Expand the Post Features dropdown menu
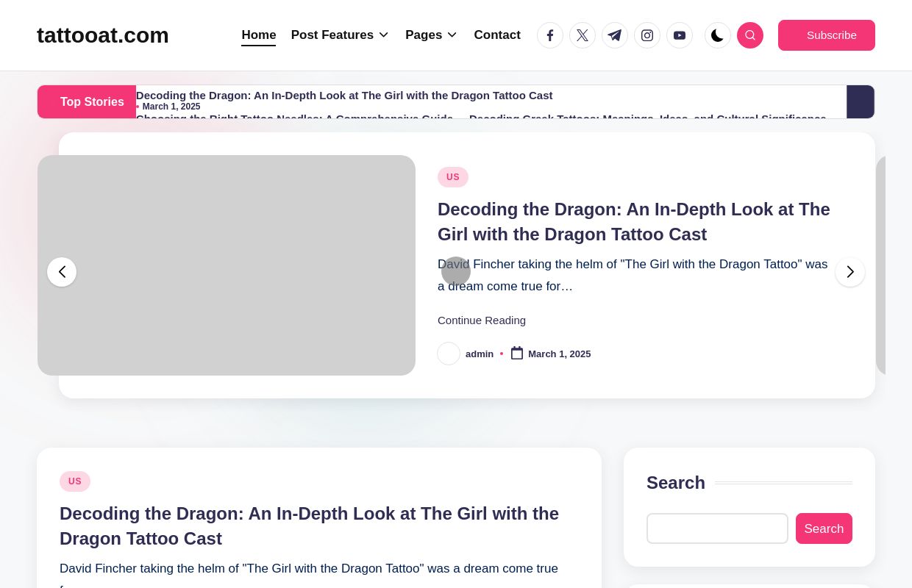912x588 pixels. [340, 35]
